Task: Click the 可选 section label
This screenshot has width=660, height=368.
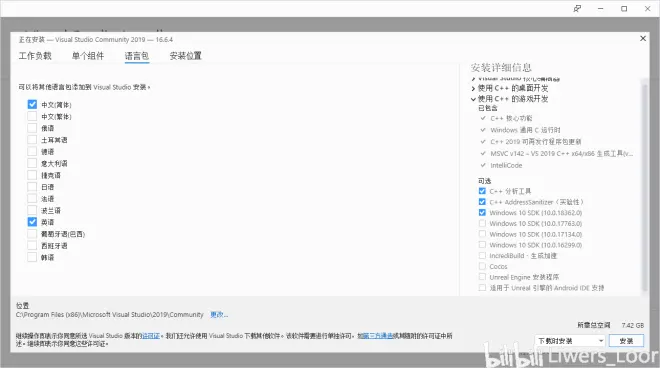Action: [484, 181]
